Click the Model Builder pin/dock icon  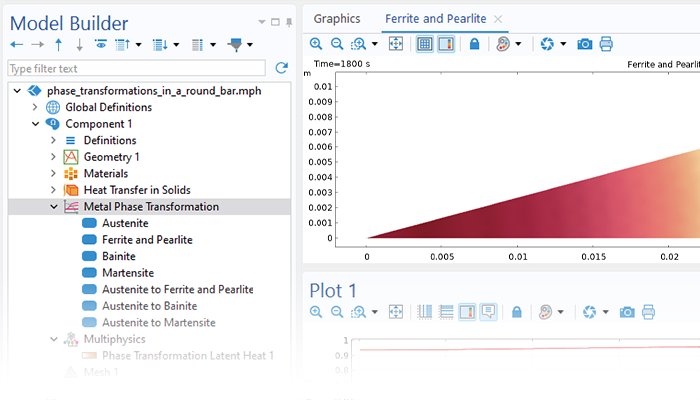coord(289,22)
